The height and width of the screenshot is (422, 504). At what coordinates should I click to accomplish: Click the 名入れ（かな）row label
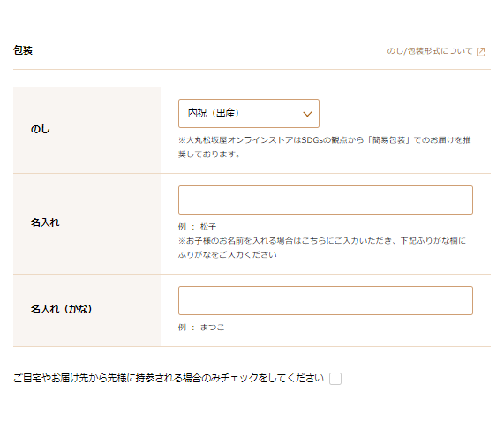(x=62, y=309)
